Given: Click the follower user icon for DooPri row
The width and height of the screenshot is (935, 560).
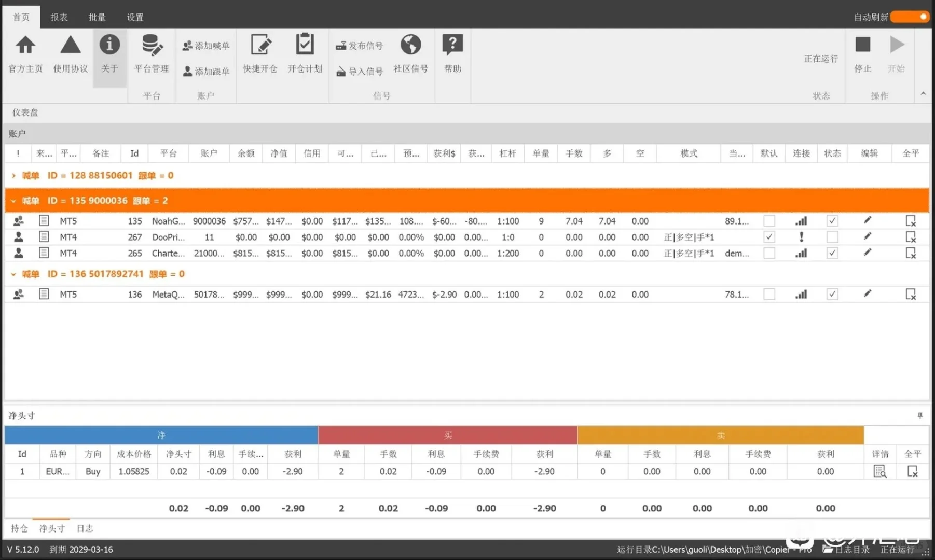Looking at the screenshot, I should pyautogui.click(x=19, y=237).
